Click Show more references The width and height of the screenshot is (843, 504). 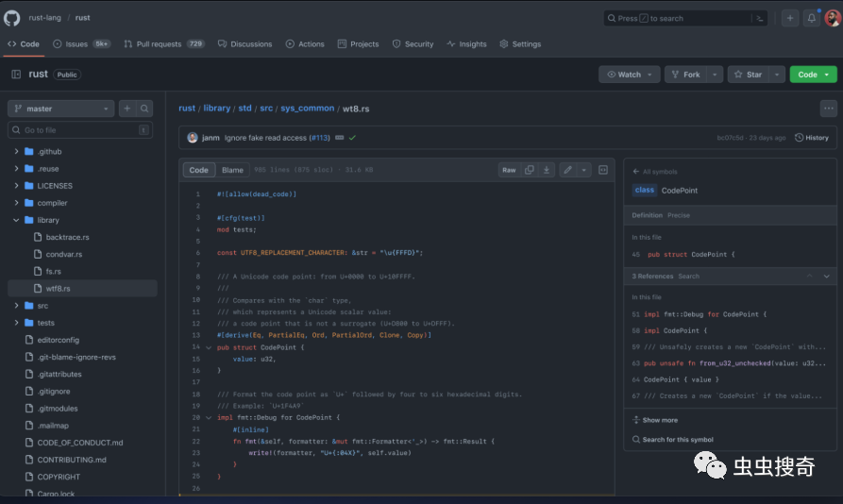click(655, 420)
